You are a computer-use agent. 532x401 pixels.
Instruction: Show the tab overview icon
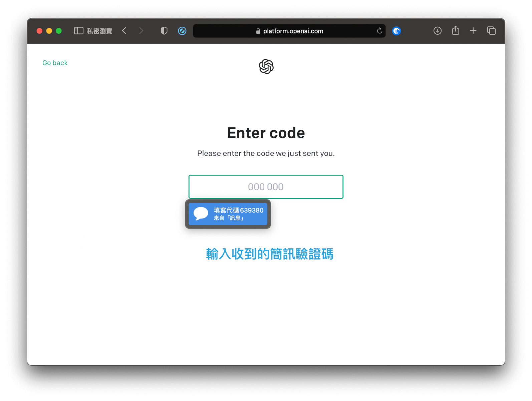[491, 31]
